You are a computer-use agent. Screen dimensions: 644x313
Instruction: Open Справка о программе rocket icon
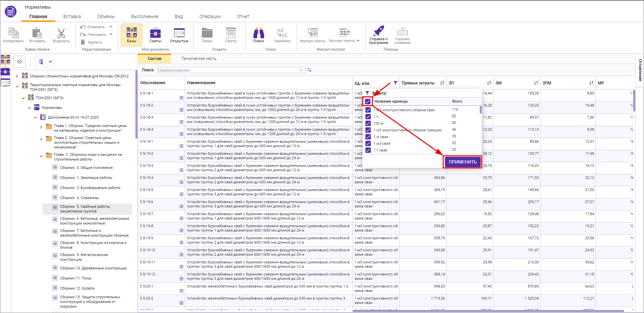[378, 33]
